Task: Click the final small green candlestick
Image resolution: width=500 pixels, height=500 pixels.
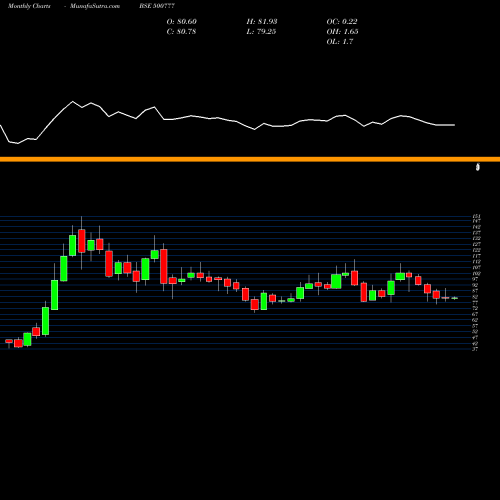Action: tap(455, 298)
